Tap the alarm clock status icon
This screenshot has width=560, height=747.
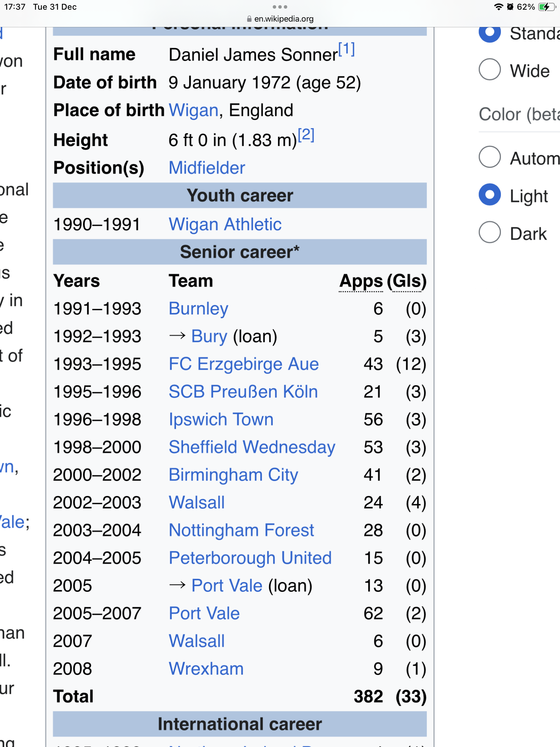510,7
